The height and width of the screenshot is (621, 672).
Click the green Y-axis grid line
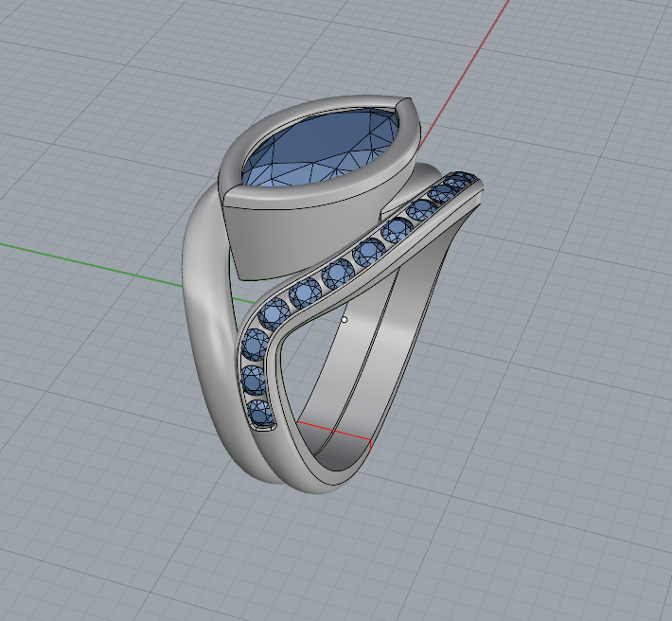click(92, 265)
